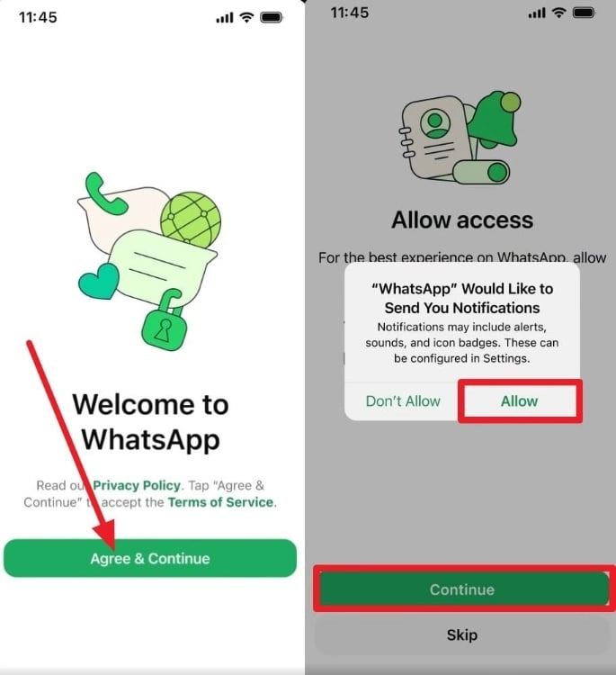Click the toggle switch illustration
The width and height of the screenshot is (616, 675).
pos(481,172)
